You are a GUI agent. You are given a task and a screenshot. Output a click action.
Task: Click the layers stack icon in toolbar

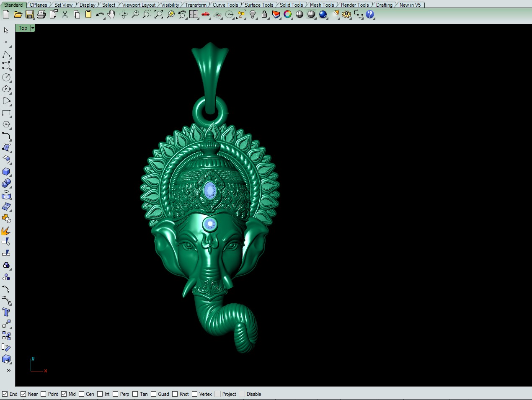[x=276, y=14]
